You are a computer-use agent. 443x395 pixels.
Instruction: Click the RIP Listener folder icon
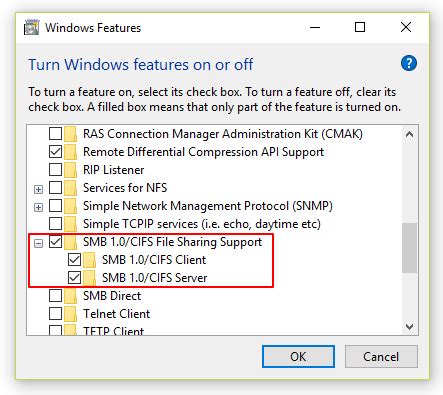(x=70, y=170)
